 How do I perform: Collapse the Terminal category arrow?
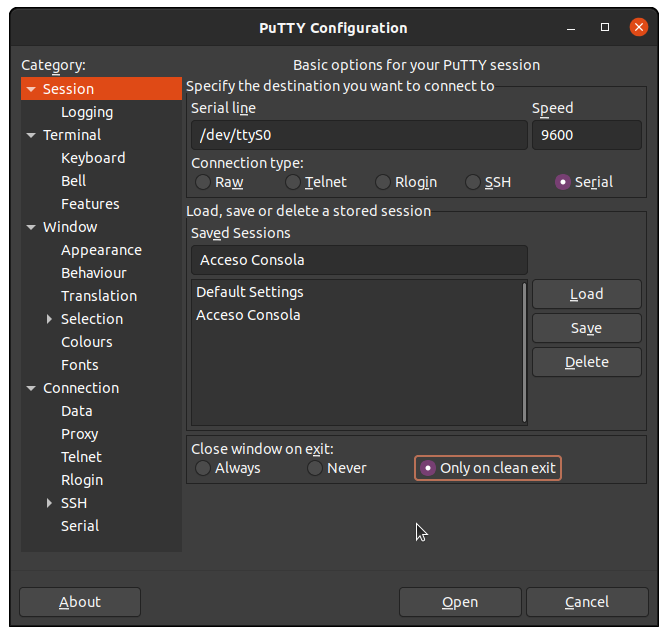pyautogui.click(x=31, y=135)
